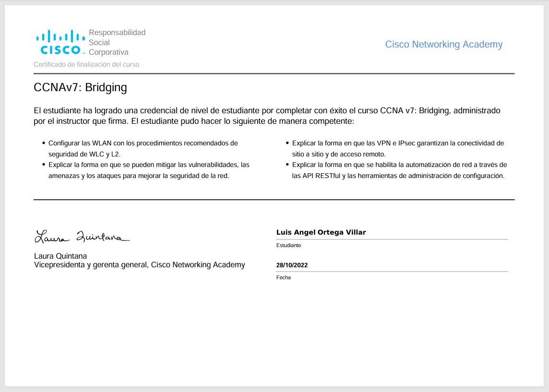Click the underline beneath the student name
This screenshot has width=549, height=392.
point(392,239)
